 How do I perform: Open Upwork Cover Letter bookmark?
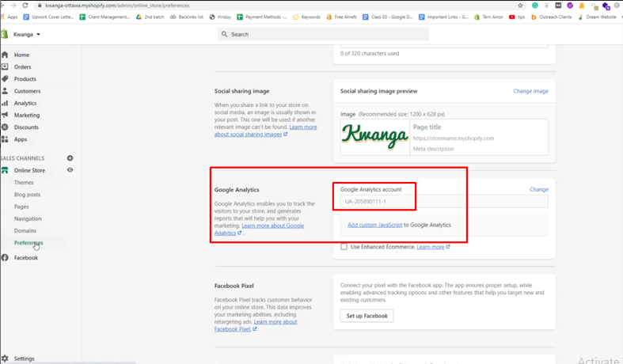click(48, 17)
